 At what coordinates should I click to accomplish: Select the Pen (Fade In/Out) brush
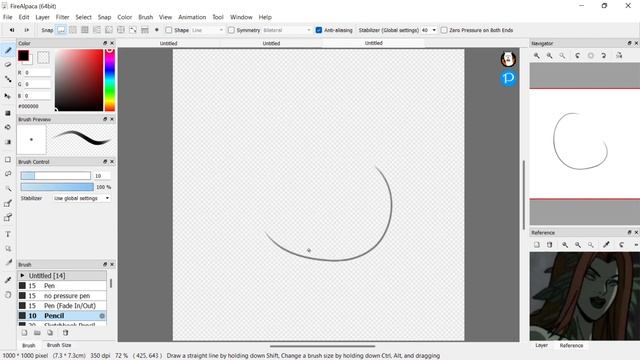pos(62,306)
